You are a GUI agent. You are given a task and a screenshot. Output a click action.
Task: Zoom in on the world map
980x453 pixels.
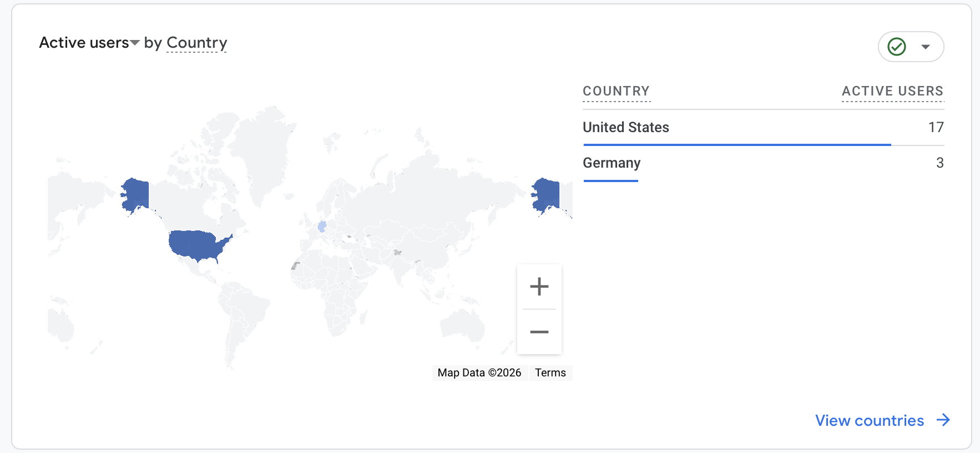coord(539,287)
